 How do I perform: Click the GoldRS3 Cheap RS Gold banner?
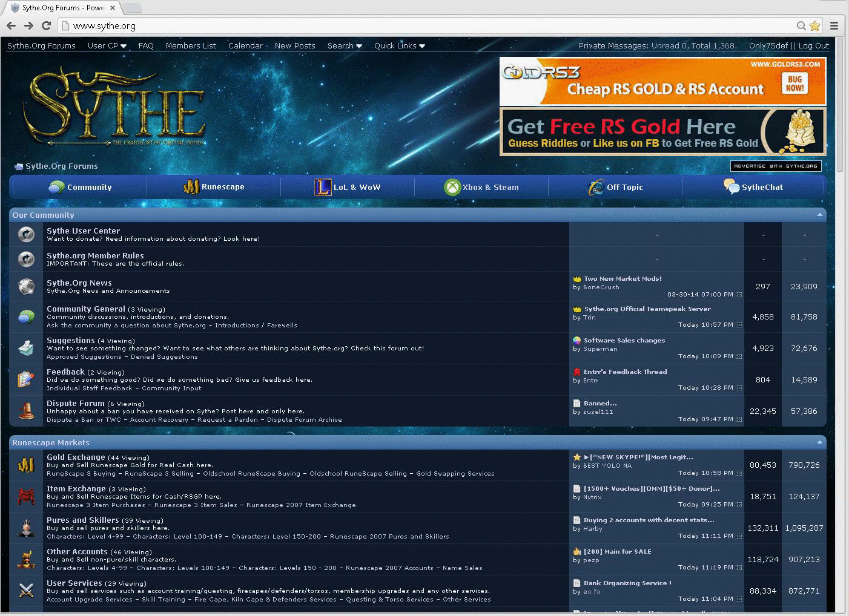(x=662, y=81)
